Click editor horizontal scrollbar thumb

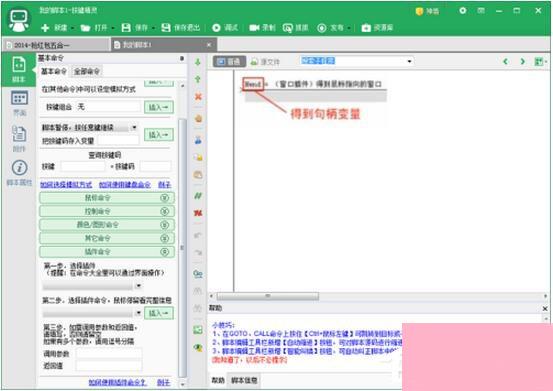pos(268,296)
